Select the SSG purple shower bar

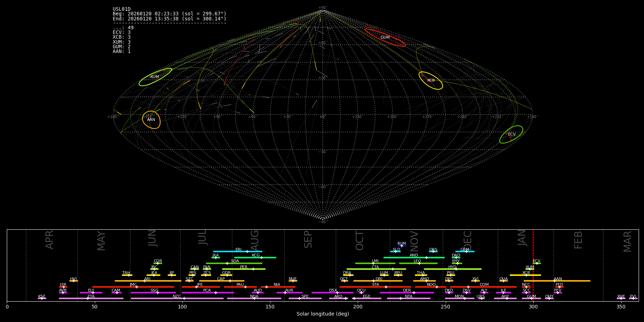[153, 293]
